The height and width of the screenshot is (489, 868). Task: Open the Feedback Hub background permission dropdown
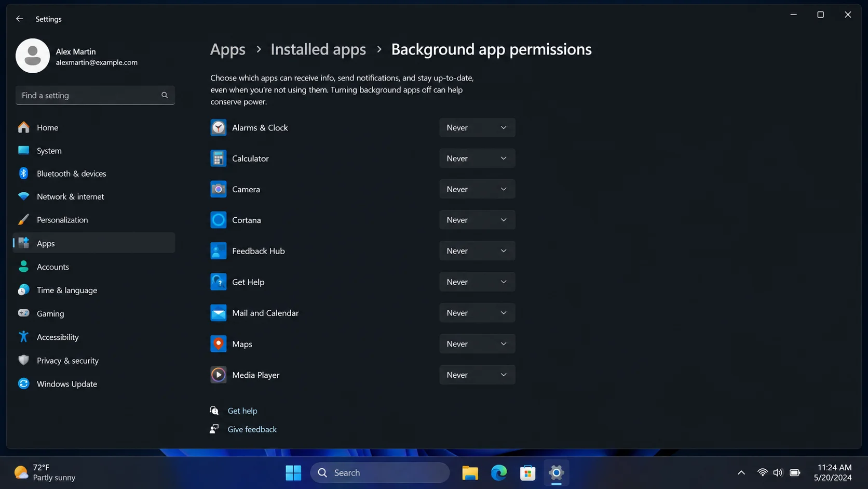pyautogui.click(x=477, y=251)
